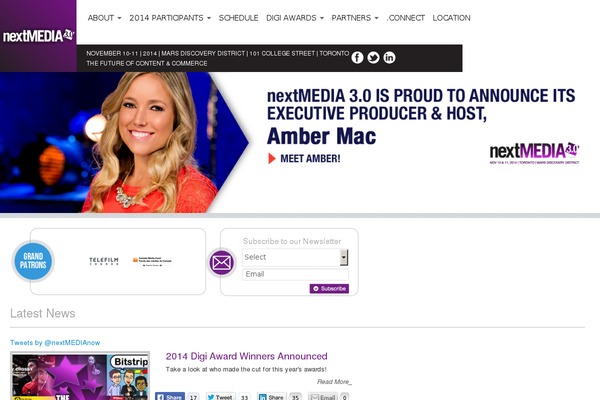
Task: Expand the Partners menu
Action: point(355,18)
